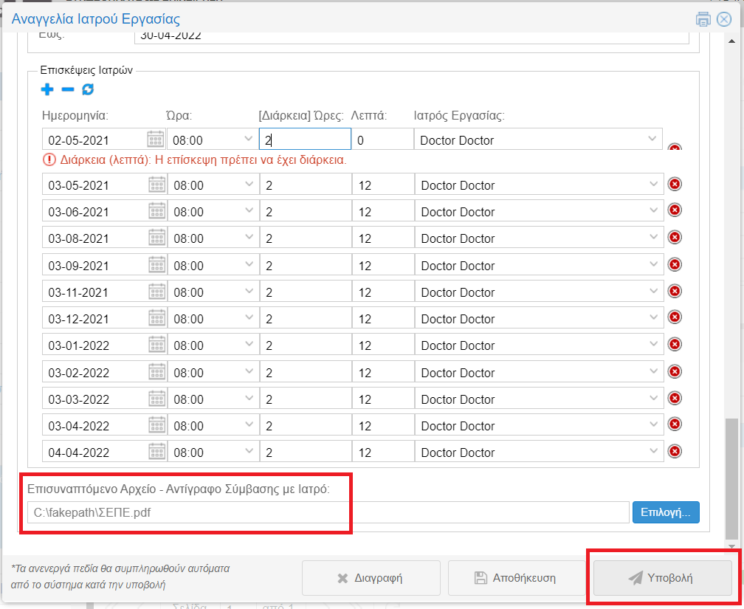Expand time dropdown for 03-12-2021 row

[x=249, y=318]
